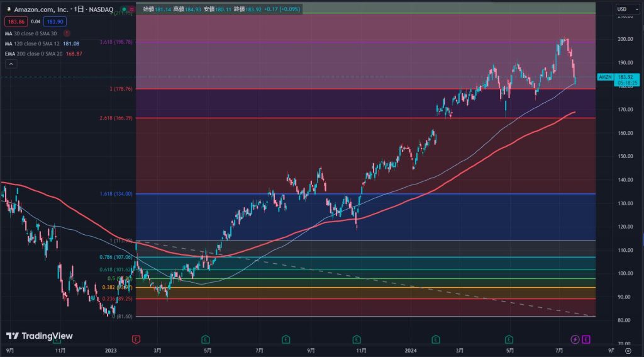This screenshot has height=357, width=644.
Task: Click the 安値 180.11 low value
Action: click(x=217, y=9)
